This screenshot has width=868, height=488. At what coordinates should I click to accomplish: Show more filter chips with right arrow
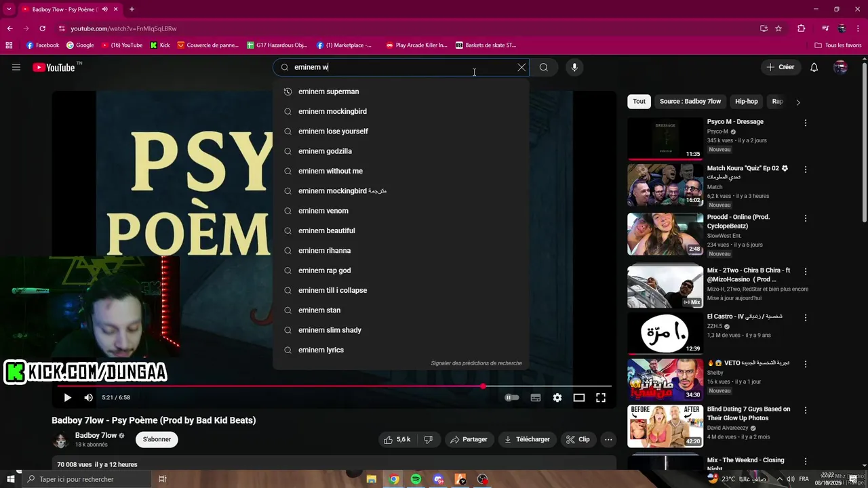(798, 102)
